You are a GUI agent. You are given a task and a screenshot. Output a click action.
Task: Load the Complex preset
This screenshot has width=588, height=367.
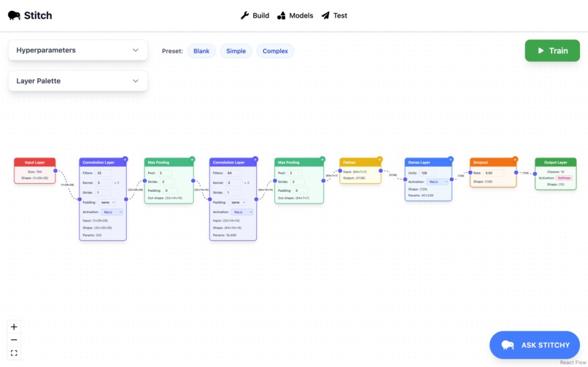click(275, 51)
